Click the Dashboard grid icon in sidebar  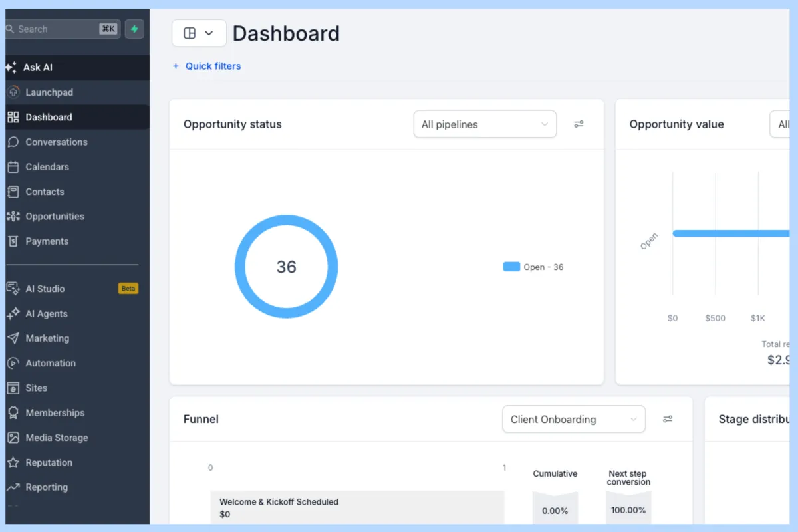click(13, 117)
